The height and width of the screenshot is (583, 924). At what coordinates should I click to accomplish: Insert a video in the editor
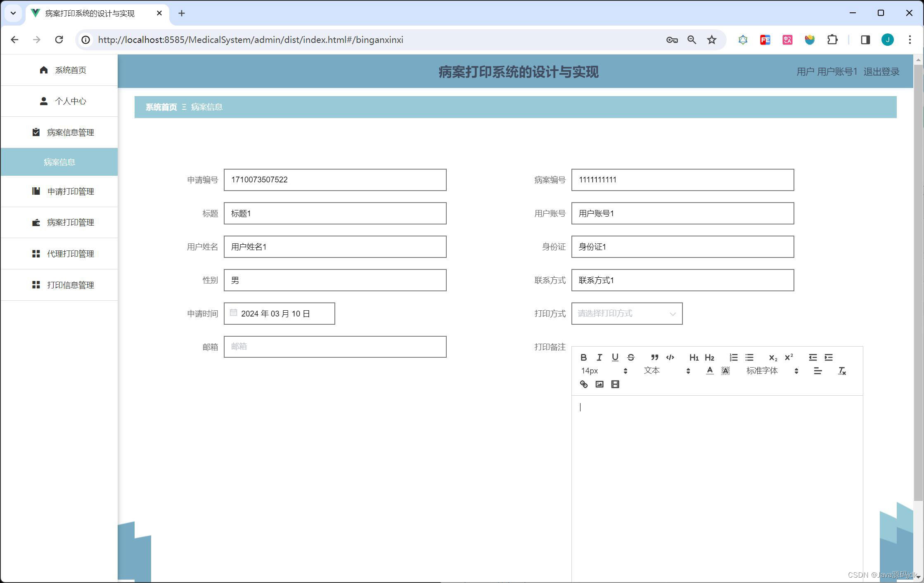tap(615, 384)
